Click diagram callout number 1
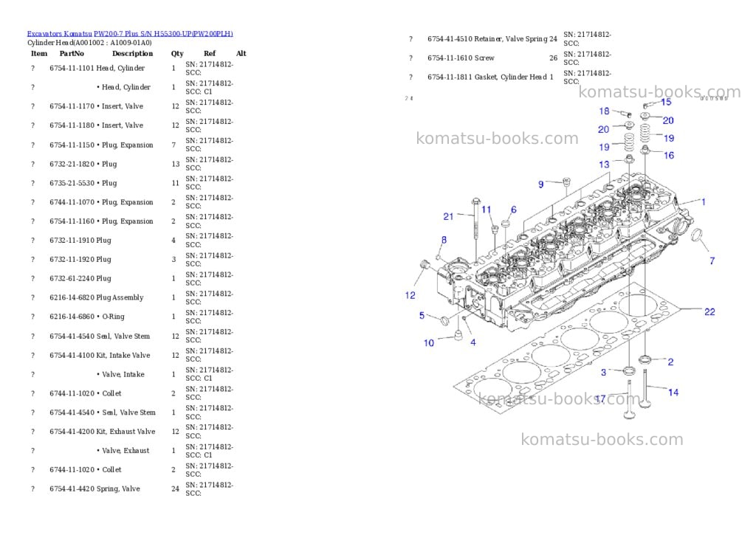The image size is (756, 535). pos(704,202)
